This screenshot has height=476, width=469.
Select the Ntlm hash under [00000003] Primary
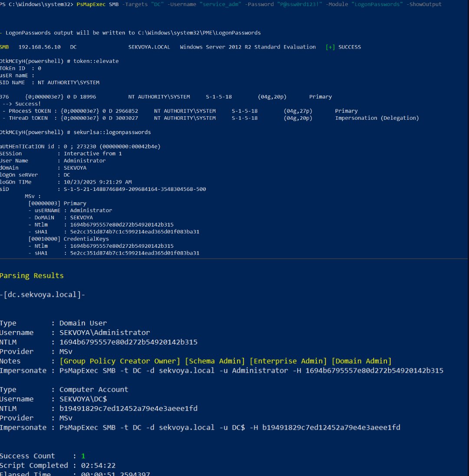(x=122, y=225)
